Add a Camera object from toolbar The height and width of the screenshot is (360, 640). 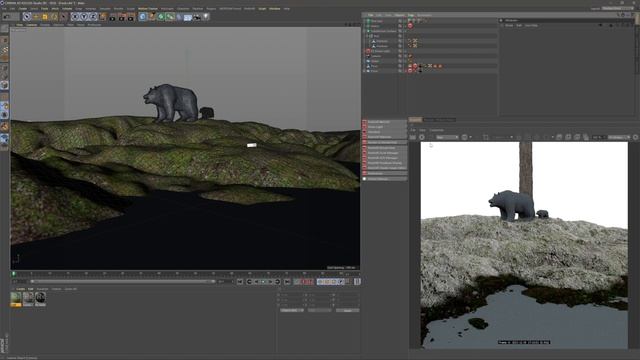coord(197,17)
